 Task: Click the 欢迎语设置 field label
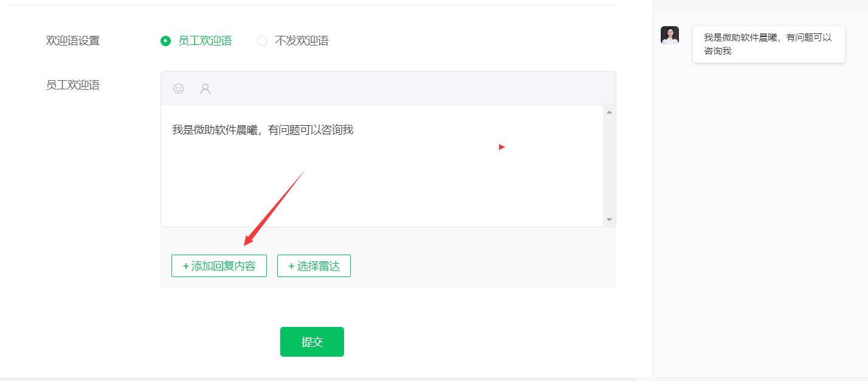tap(73, 41)
